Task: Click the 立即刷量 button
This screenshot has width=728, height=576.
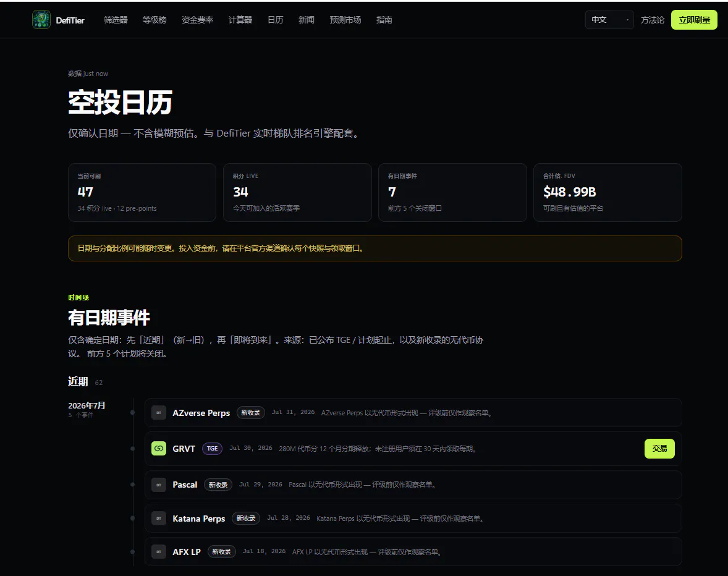Action: [x=694, y=20]
